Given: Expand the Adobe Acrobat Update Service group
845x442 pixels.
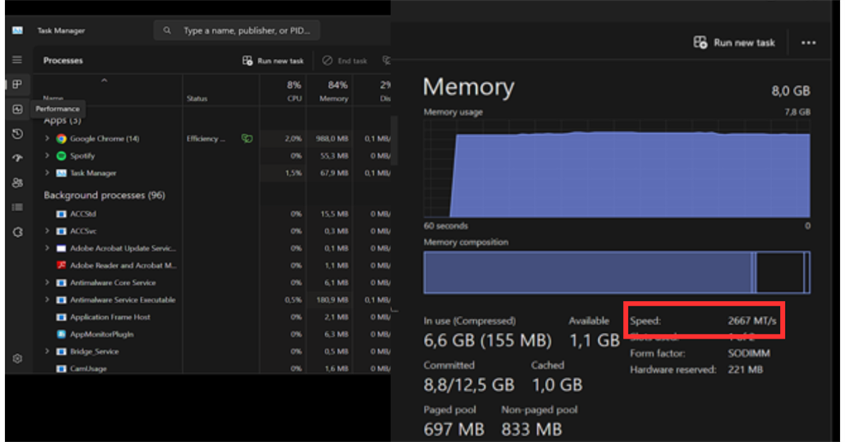Looking at the screenshot, I should tap(47, 248).
